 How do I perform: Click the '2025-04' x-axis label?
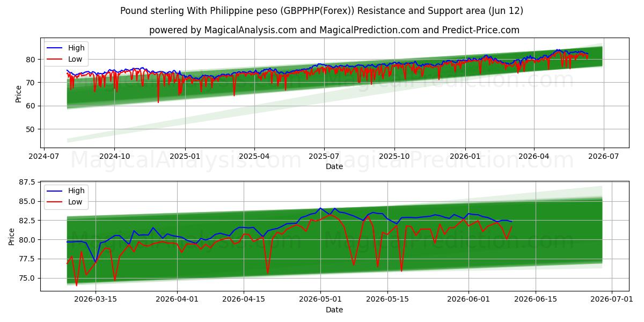pos(254,156)
